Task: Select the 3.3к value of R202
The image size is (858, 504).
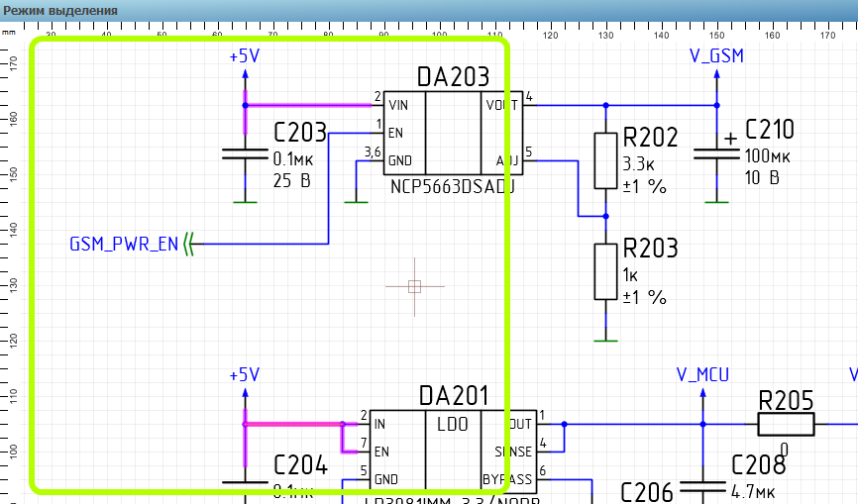Action: pyautogui.click(x=639, y=164)
